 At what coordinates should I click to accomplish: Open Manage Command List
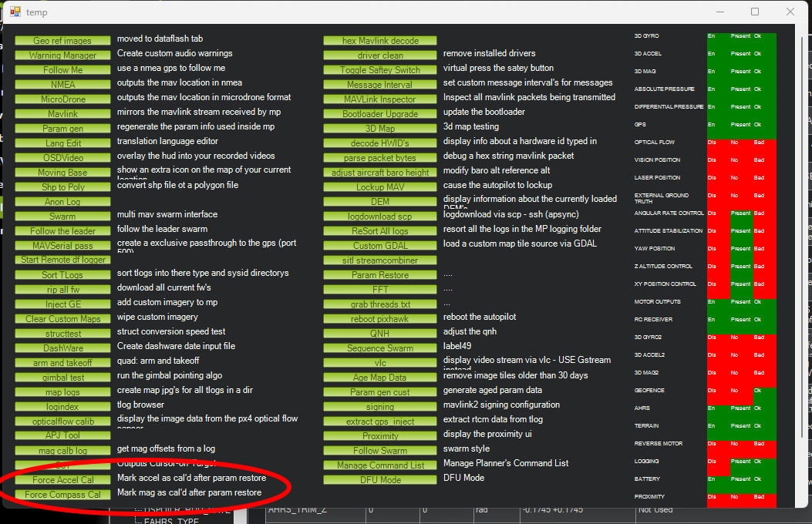coord(380,465)
